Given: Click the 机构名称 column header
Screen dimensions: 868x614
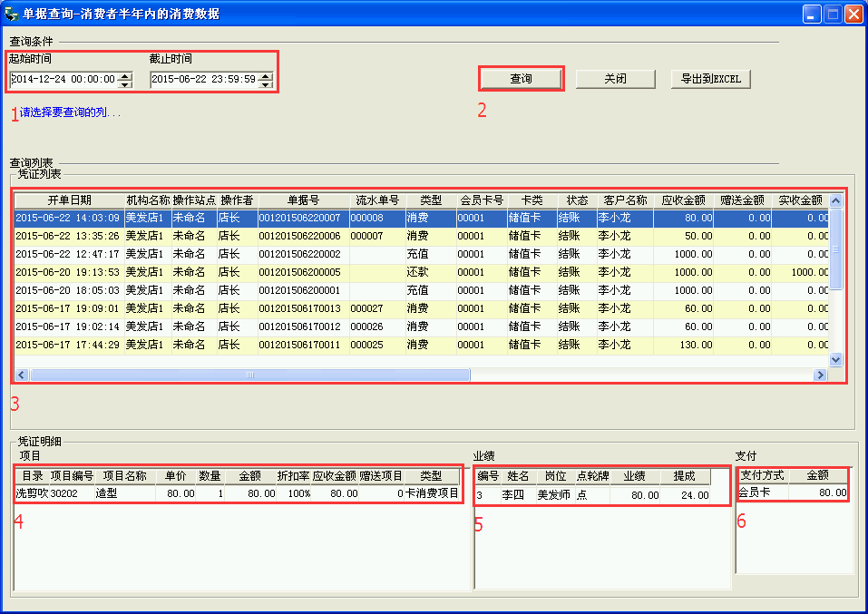Looking at the screenshot, I should 149,200.
